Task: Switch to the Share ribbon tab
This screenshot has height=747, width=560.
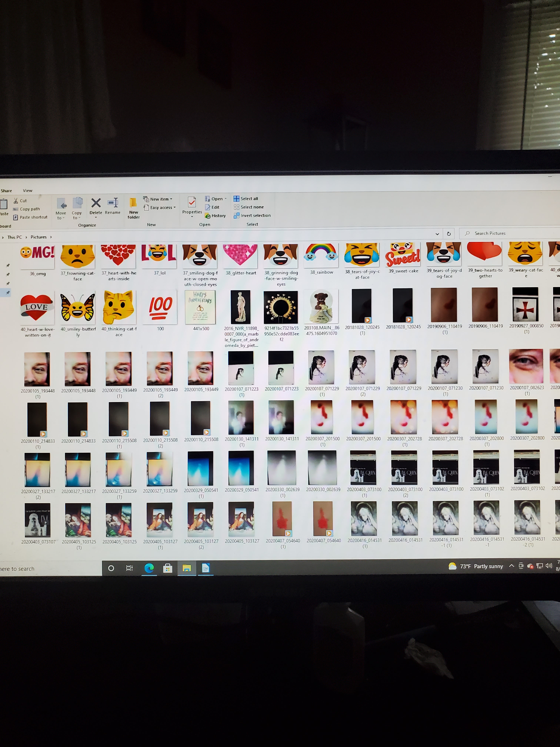Action: tap(6, 191)
